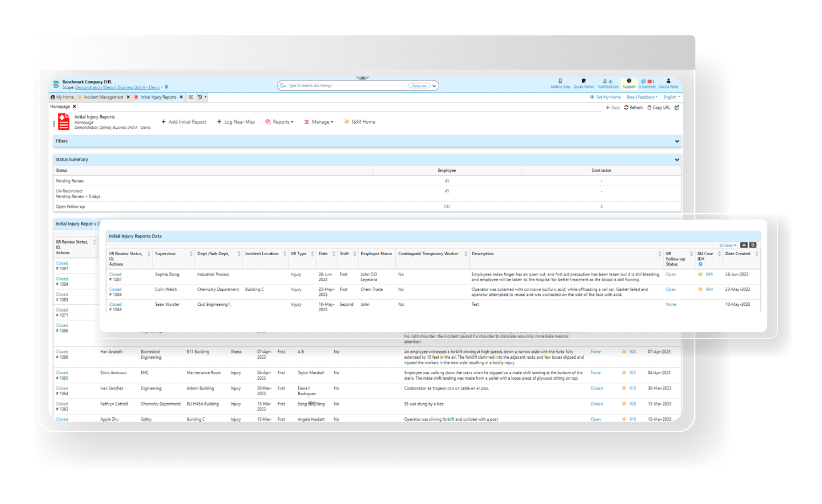Switch to the Incident Management tab
The width and height of the screenshot is (822, 504).
click(x=104, y=97)
